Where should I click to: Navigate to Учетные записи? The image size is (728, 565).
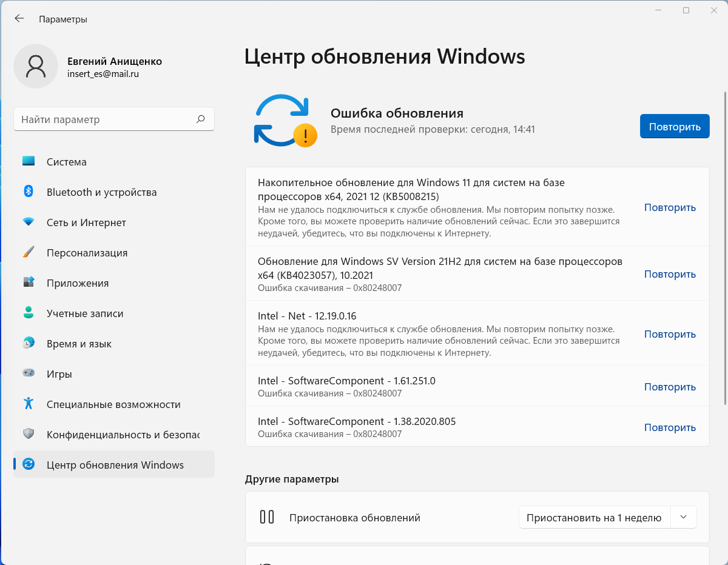point(114,313)
